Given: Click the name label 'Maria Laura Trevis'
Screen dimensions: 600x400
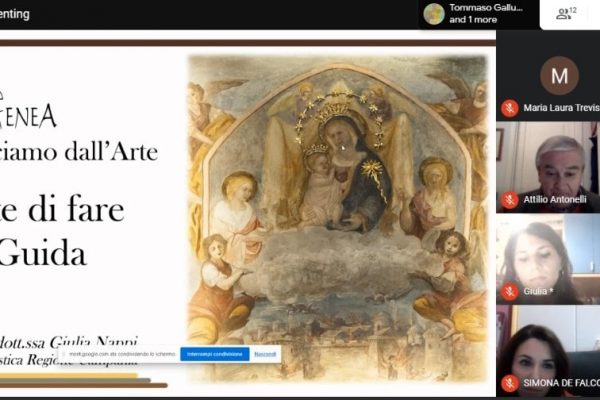Looking at the screenshot, I should 561,108.
